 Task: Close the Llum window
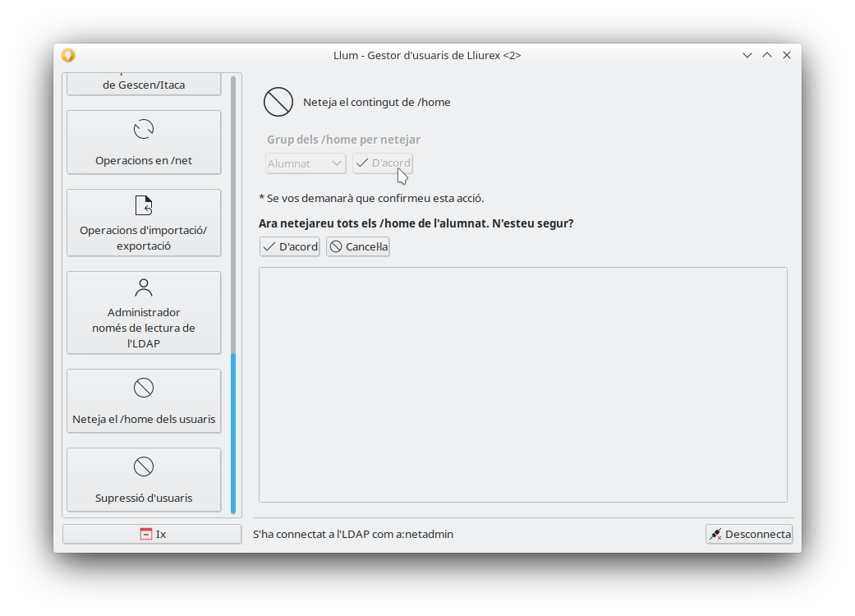(787, 55)
